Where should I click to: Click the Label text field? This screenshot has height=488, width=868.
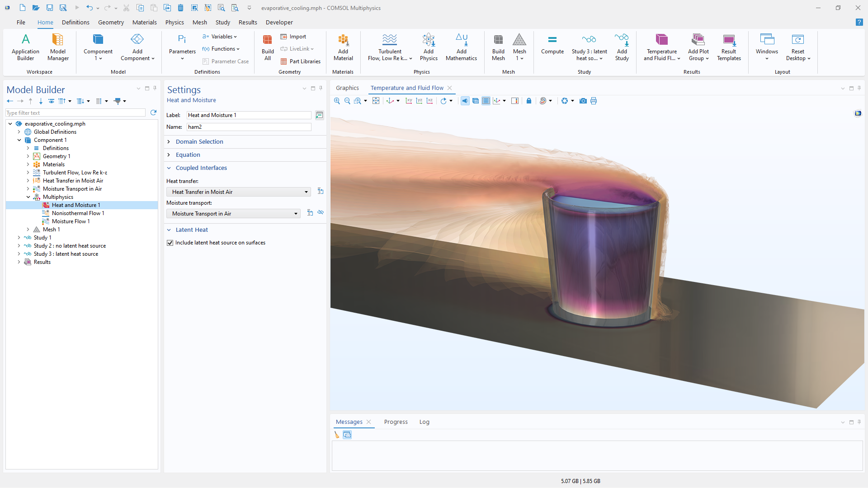coord(249,115)
